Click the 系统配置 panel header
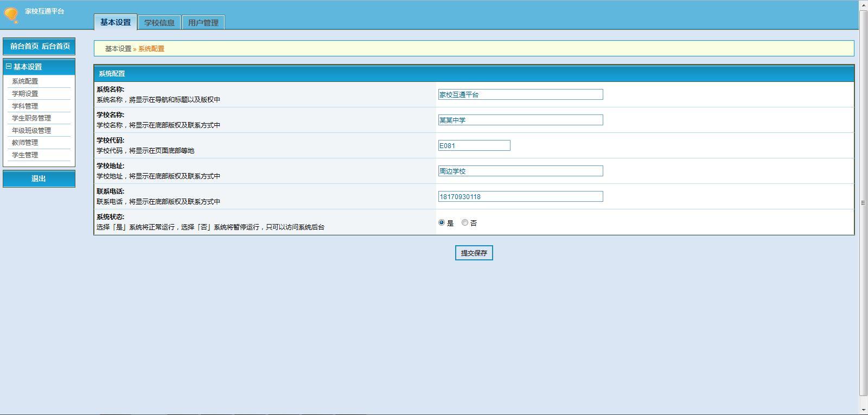Image resolution: width=868 pixels, height=415 pixels. coord(474,73)
